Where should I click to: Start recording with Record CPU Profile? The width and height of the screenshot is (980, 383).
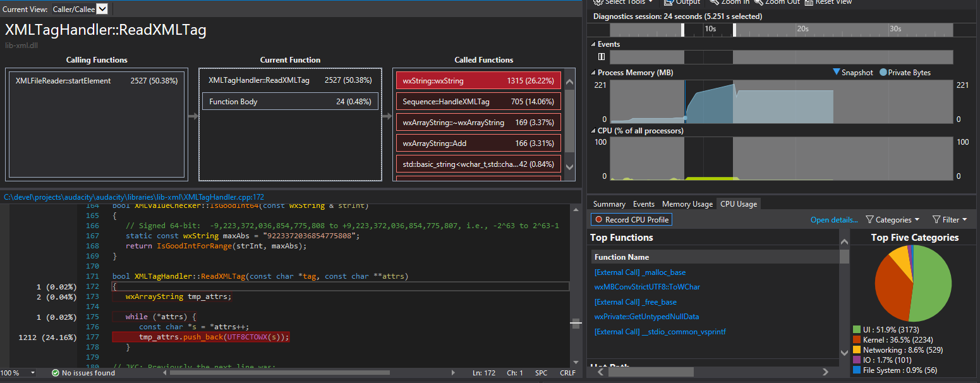(x=631, y=220)
